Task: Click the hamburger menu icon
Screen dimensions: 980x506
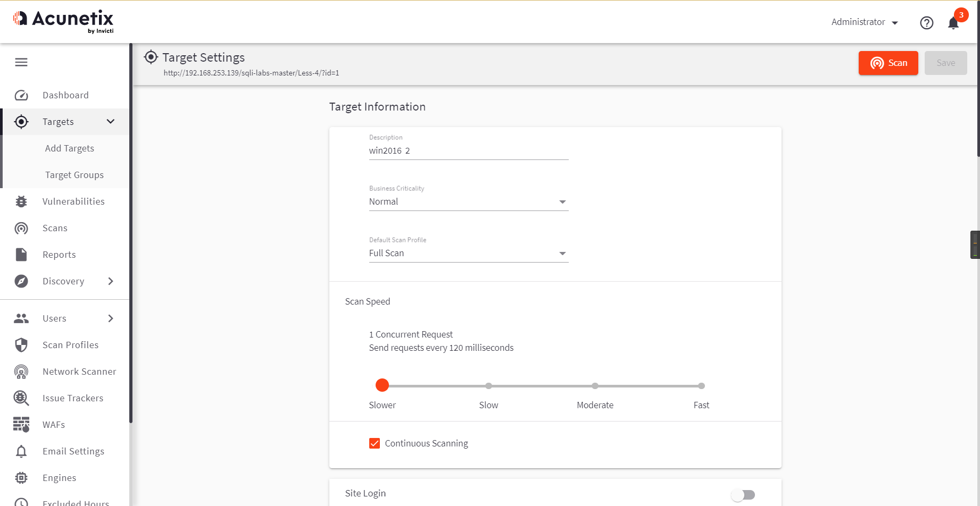Action: 21,63
